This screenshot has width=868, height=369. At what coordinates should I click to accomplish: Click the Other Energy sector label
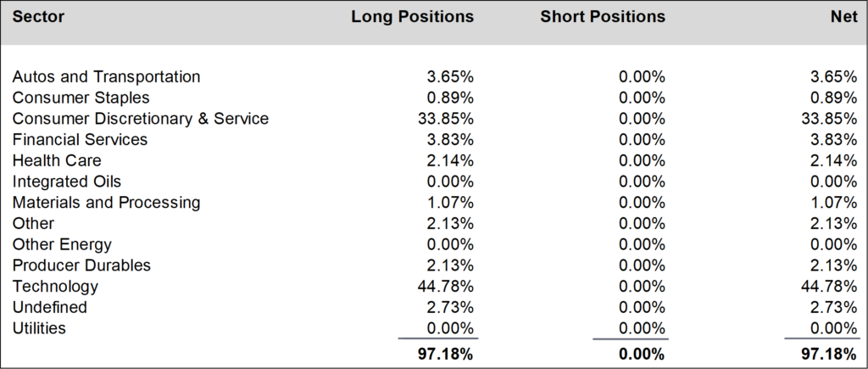tap(62, 244)
